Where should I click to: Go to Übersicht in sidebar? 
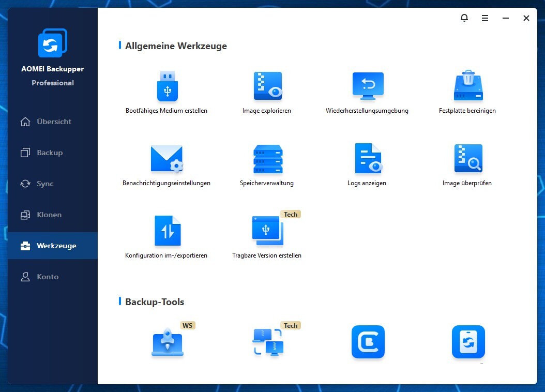coord(53,122)
